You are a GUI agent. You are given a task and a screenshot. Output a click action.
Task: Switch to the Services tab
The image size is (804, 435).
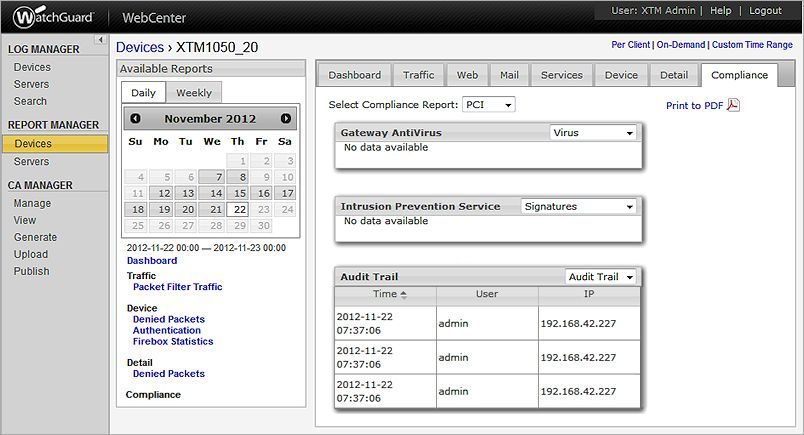point(561,75)
